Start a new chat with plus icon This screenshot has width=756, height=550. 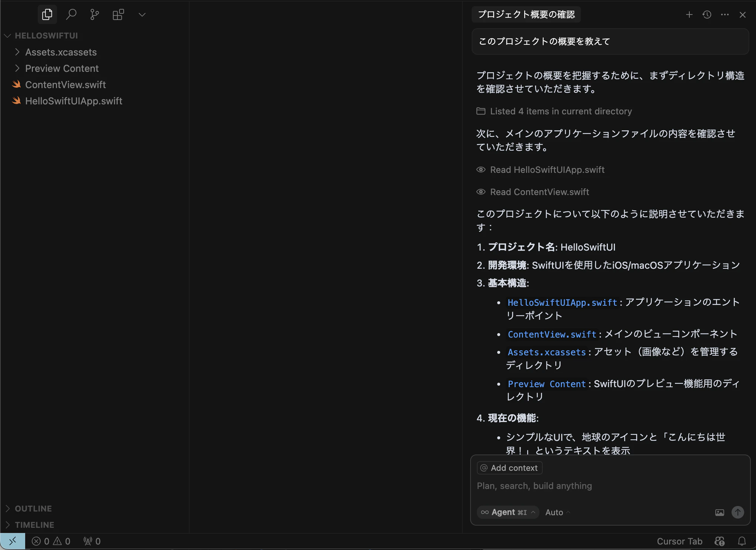[x=689, y=14]
